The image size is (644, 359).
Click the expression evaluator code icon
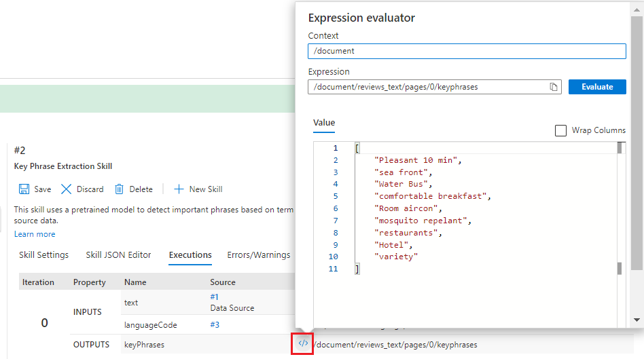[x=303, y=343]
